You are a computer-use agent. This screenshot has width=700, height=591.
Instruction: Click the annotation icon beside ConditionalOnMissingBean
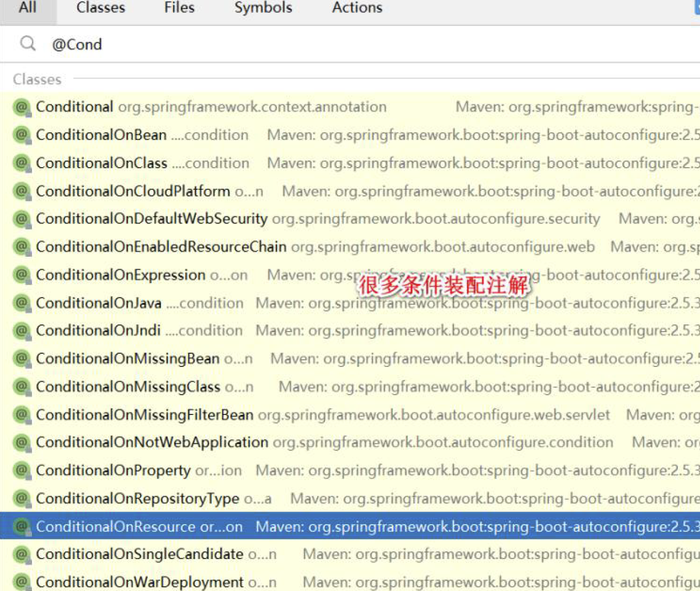pyautogui.click(x=20, y=358)
